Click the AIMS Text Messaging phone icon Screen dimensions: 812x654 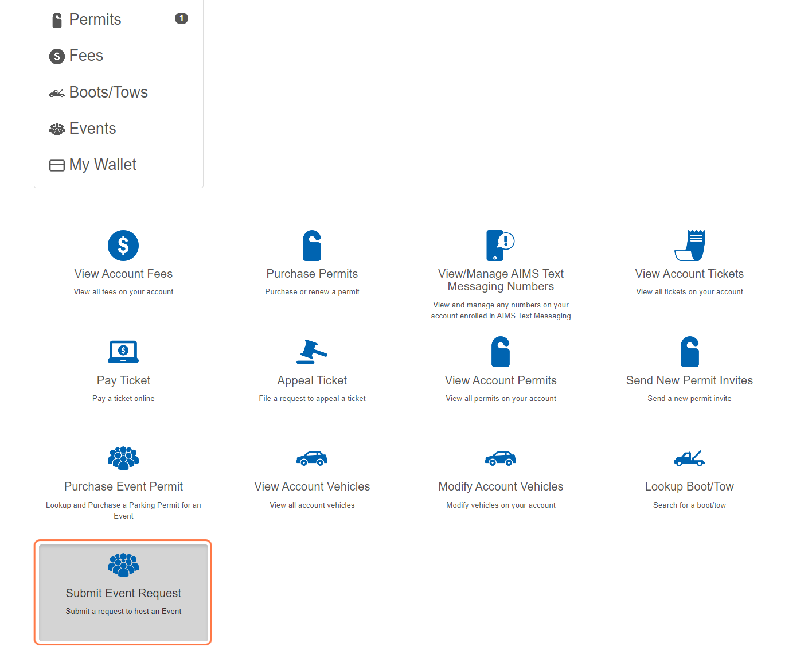[x=501, y=246]
